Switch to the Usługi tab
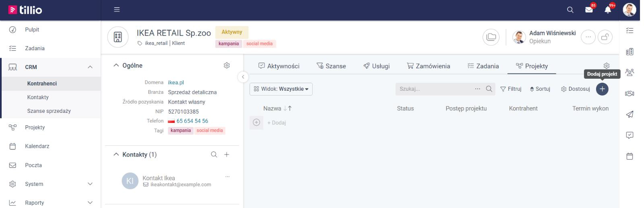644x208 pixels. [376, 66]
